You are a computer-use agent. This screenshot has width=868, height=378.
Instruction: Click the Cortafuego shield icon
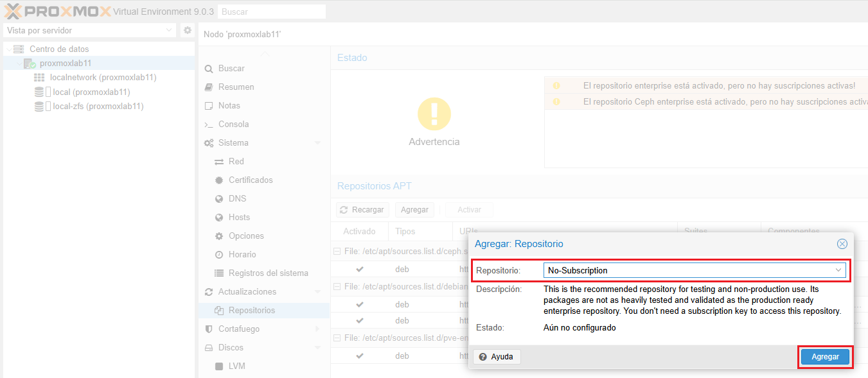click(208, 329)
